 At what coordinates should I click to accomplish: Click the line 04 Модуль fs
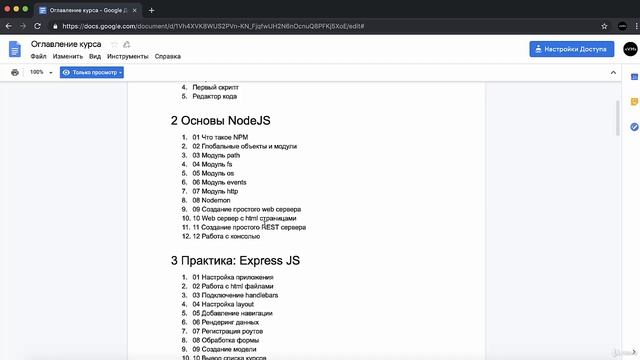coord(212,164)
